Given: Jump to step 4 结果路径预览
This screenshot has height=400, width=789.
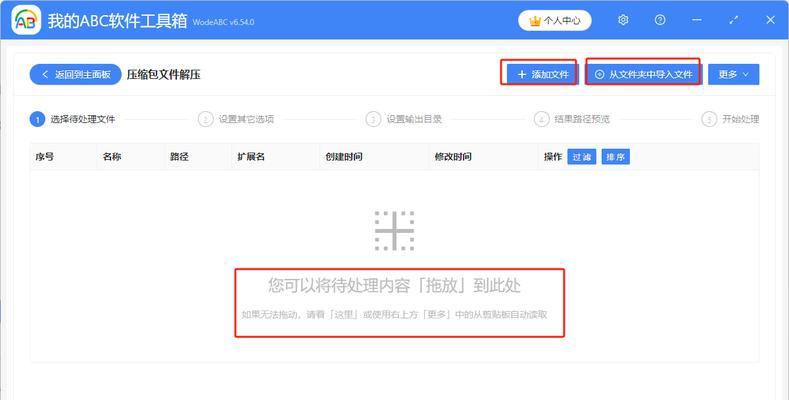Looking at the screenshot, I should coord(572,119).
